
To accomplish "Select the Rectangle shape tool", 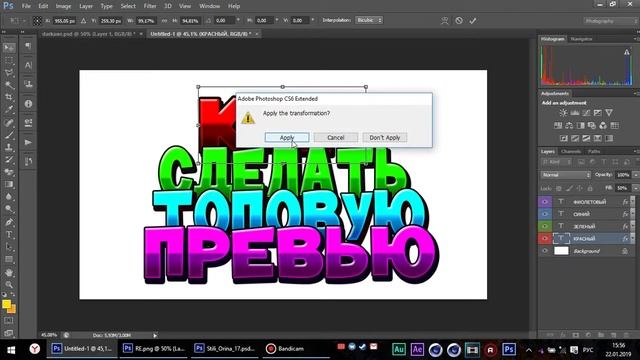I will coord(9,259).
